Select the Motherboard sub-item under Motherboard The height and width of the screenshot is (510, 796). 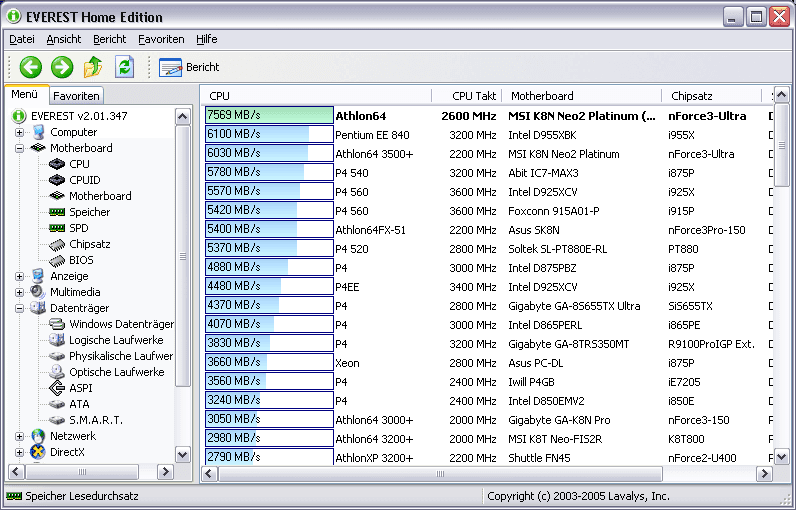[x=100, y=196]
